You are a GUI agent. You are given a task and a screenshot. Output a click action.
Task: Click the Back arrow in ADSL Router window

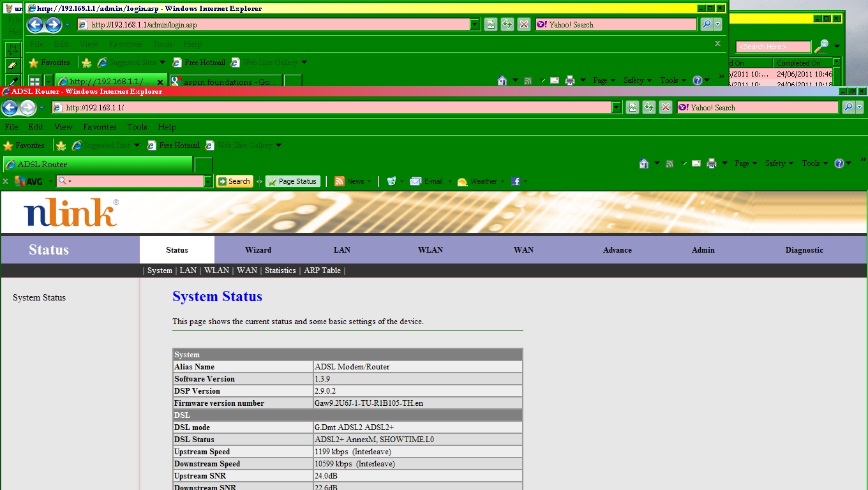pos(10,108)
